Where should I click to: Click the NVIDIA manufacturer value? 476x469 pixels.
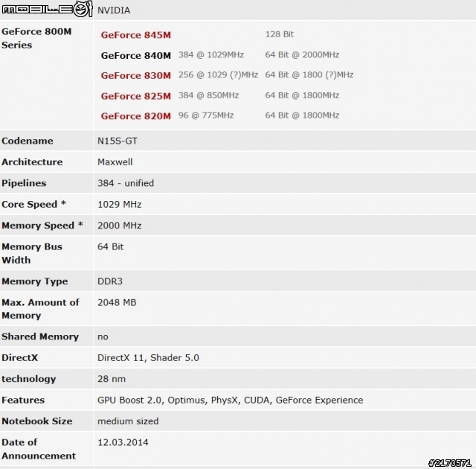[114, 10]
